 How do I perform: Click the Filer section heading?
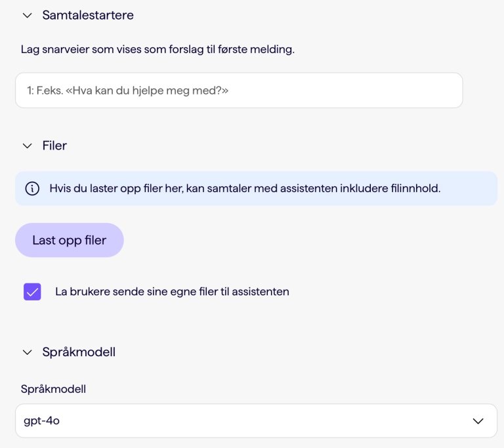tap(54, 146)
